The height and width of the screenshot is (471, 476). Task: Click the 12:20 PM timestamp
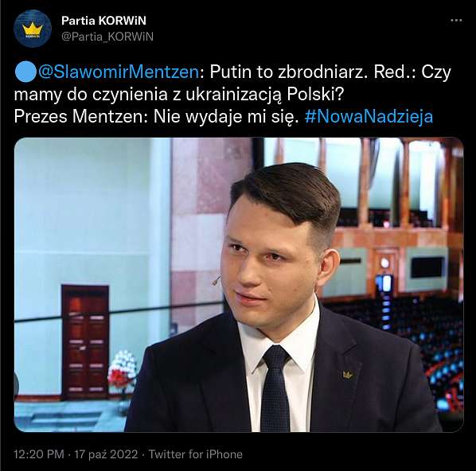click(x=39, y=454)
